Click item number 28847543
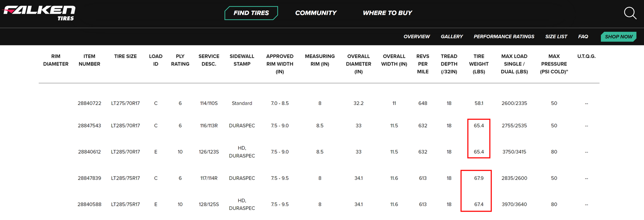Viewport: 644px width, 220px height. (x=89, y=126)
